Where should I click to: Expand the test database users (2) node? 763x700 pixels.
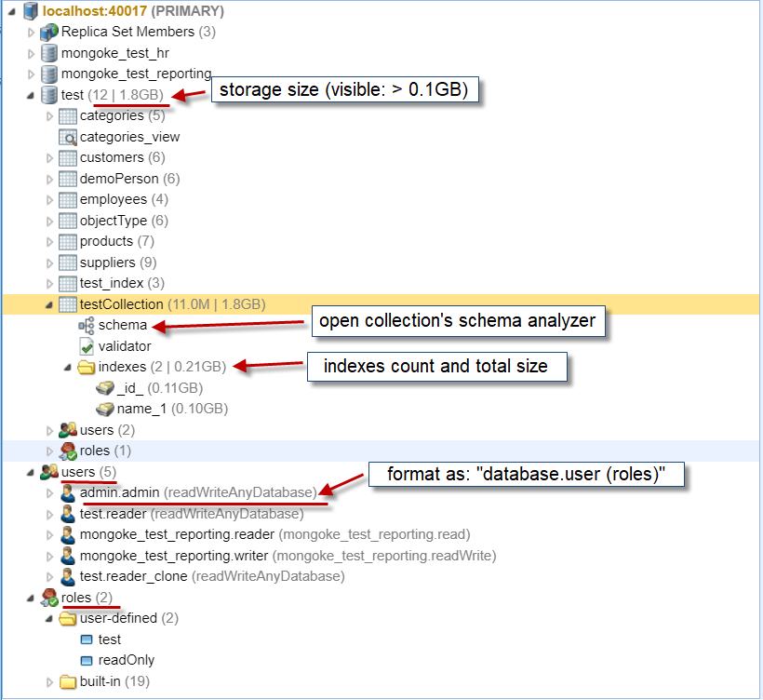pos(49,431)
